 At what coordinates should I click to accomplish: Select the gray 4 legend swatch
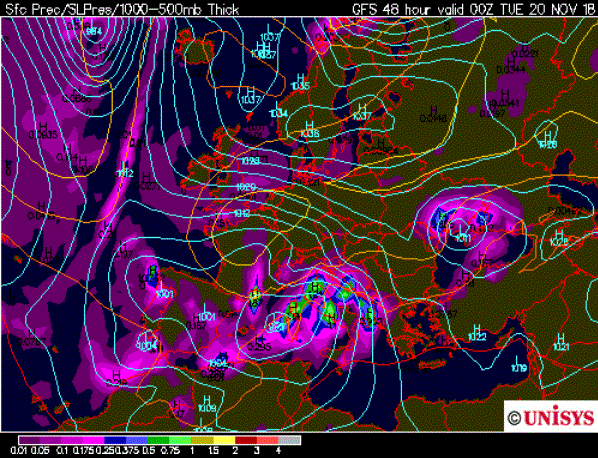click(x=289, y=440)
